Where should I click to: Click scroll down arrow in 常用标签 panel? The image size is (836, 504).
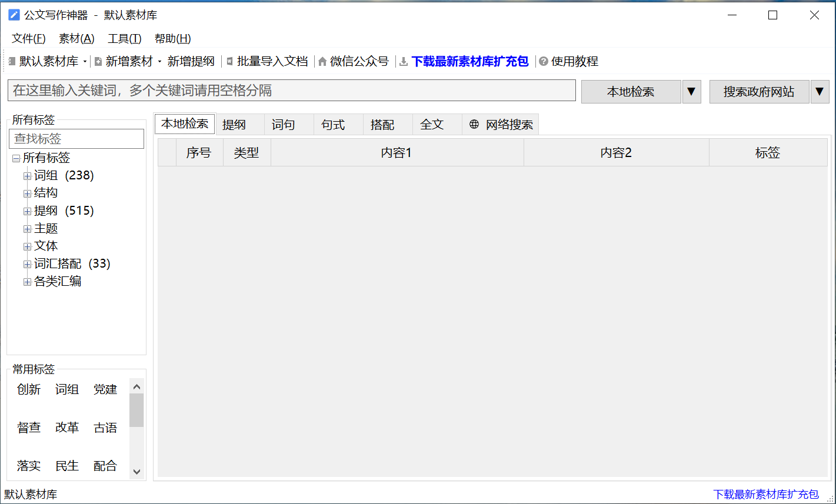136,471
